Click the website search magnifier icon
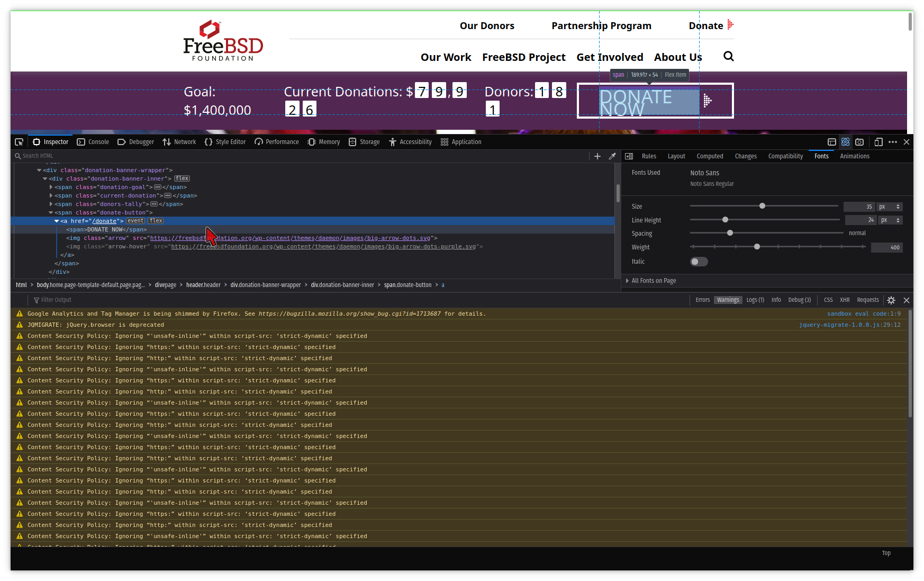Image resolution: width=924 pixels, height=581 pixels. tap(729, 57)
